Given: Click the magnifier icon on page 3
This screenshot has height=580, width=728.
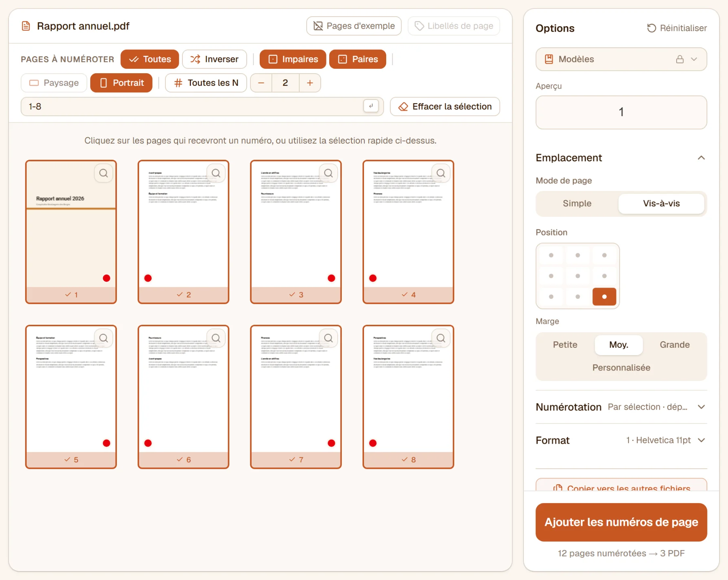Looking at the screenshot, I should pos(328,173).
